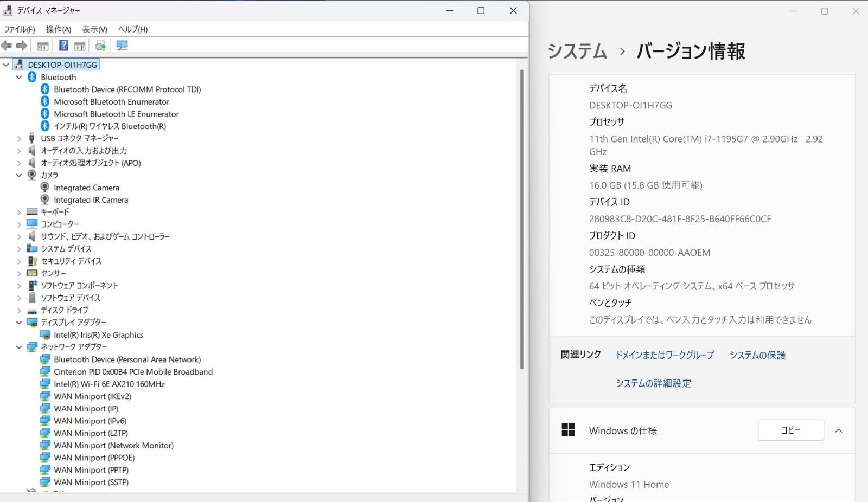Click the キーボード category keyboard icon

[32, 212]
